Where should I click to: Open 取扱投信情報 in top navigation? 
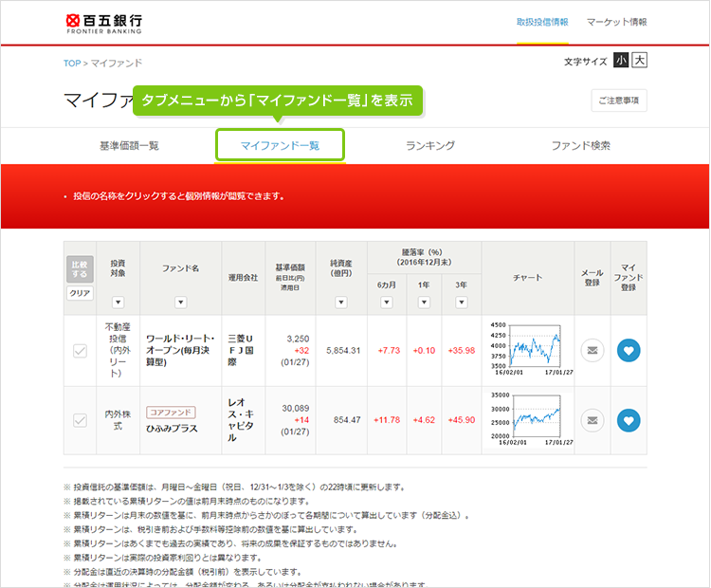(542, 22)
